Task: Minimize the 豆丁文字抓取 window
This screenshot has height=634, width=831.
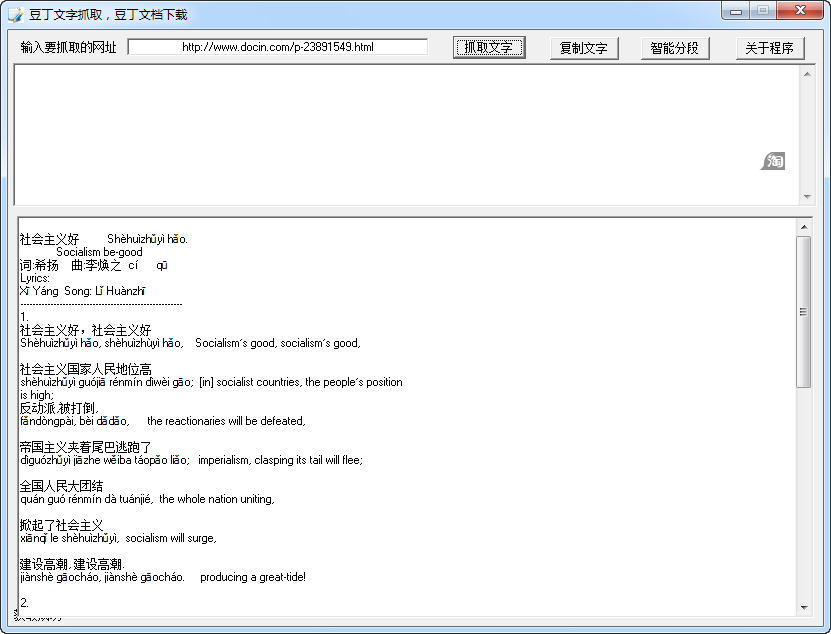Action: click(x=734, y=10)
